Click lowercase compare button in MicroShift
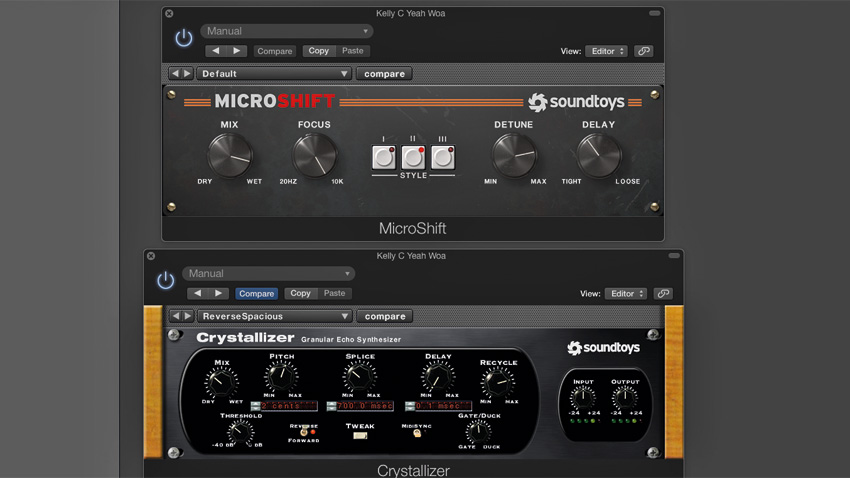850x478 pixels. pyautogui.click(x=384, y=73)
